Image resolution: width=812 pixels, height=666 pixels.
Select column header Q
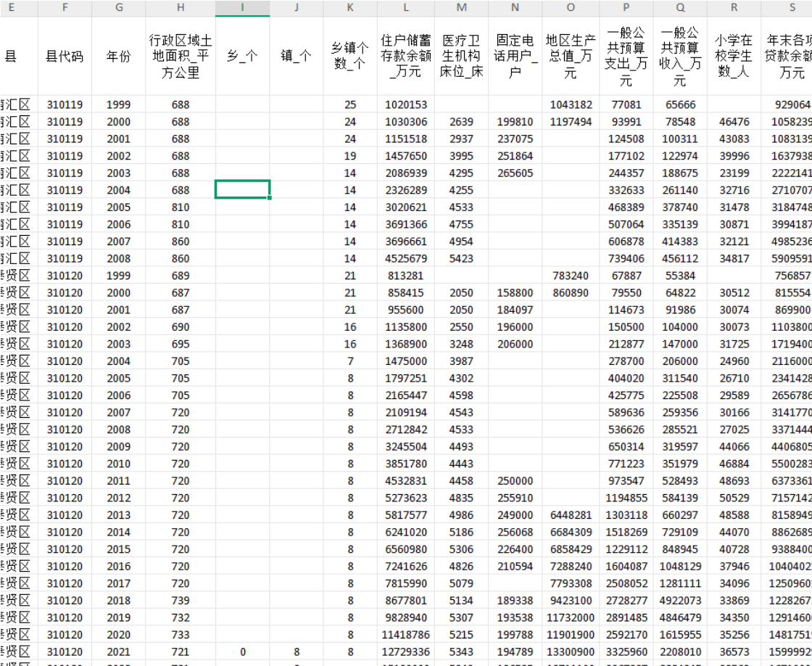pyautogui.click(x=680, y=8)
